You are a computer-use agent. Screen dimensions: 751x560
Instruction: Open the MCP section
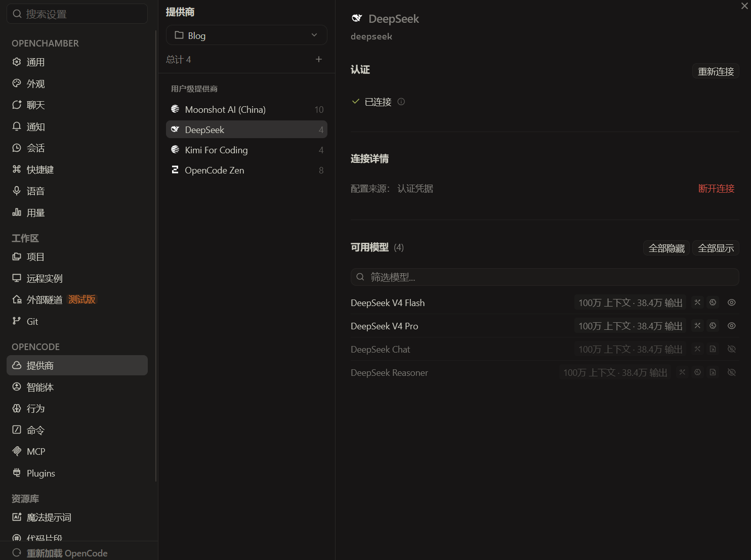[77, 452]
